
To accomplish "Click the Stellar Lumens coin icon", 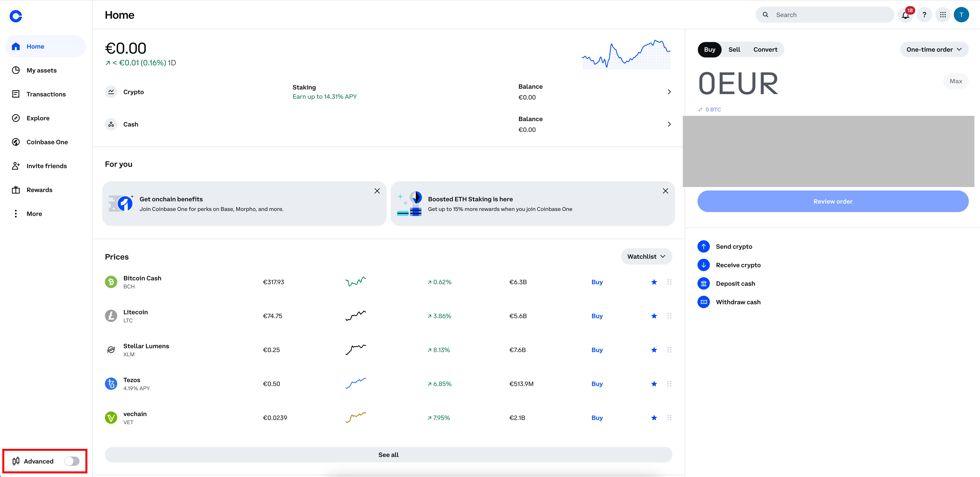I will (111, 350).
